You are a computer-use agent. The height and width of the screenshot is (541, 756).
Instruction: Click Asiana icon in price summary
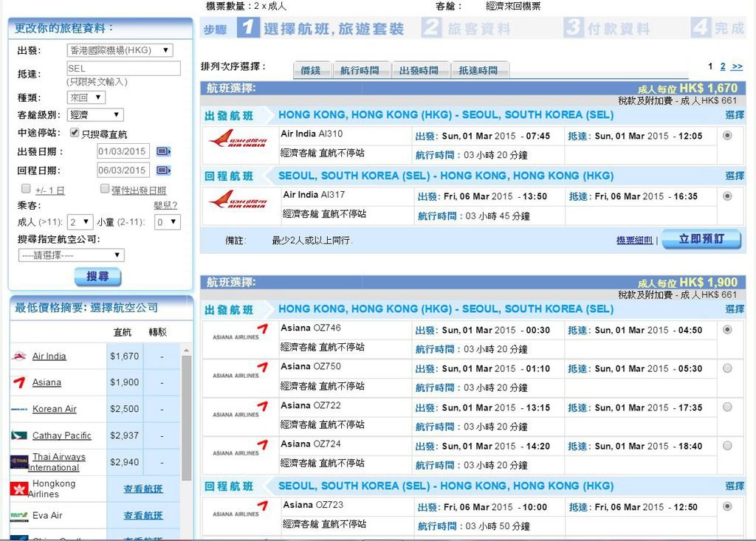(19, 382)
